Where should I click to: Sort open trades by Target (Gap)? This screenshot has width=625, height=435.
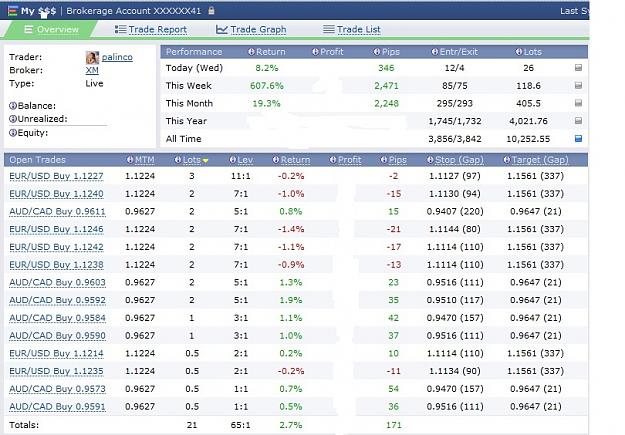540,160
